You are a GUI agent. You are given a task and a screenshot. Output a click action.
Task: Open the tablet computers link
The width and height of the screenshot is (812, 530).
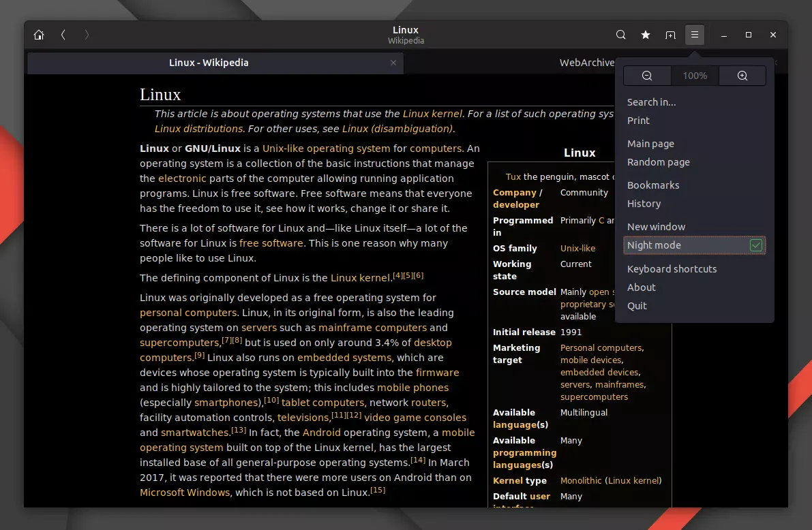click(x=323, y=403)
